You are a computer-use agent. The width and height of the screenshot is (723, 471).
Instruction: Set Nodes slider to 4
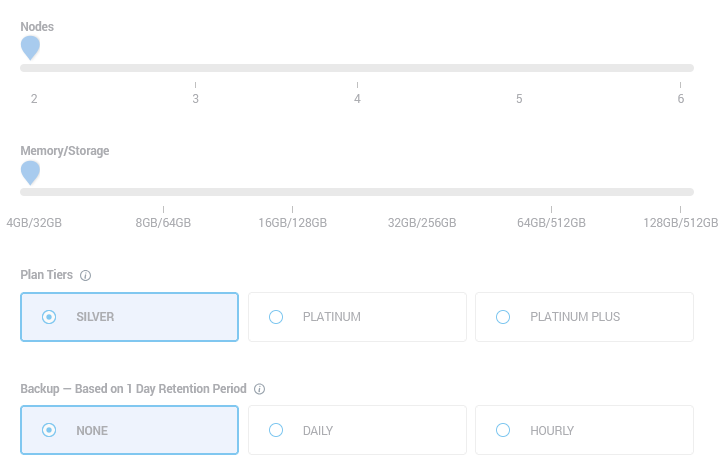coord(357,68)
